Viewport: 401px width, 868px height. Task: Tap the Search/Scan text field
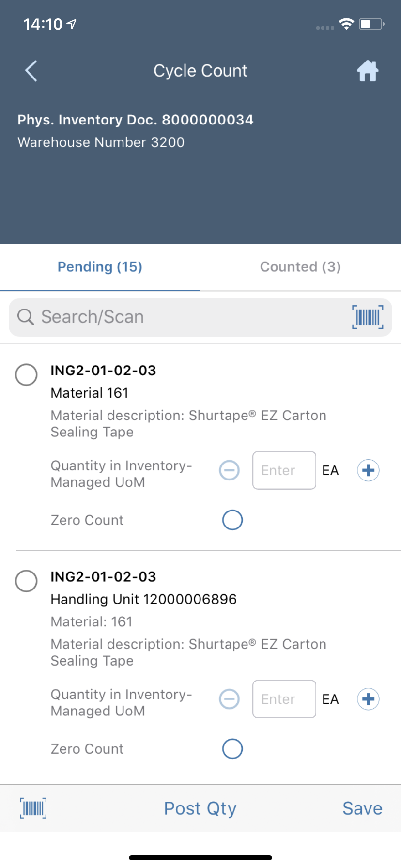[145, 317]
